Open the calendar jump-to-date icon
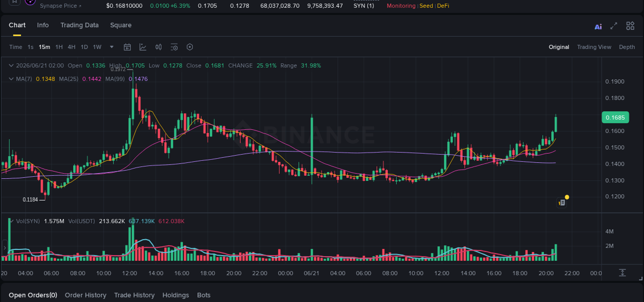The image size is (644, 302). pyautogui.click(x=127, y=47)
